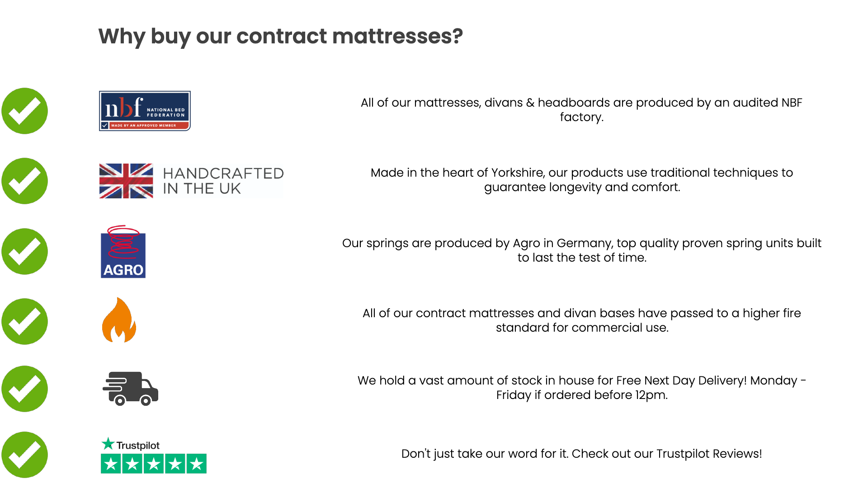Click the 'Handcrafted in the UK' text
Image resolution: width=868 pixels, height=488 pixels.
(x=223, y=181)
